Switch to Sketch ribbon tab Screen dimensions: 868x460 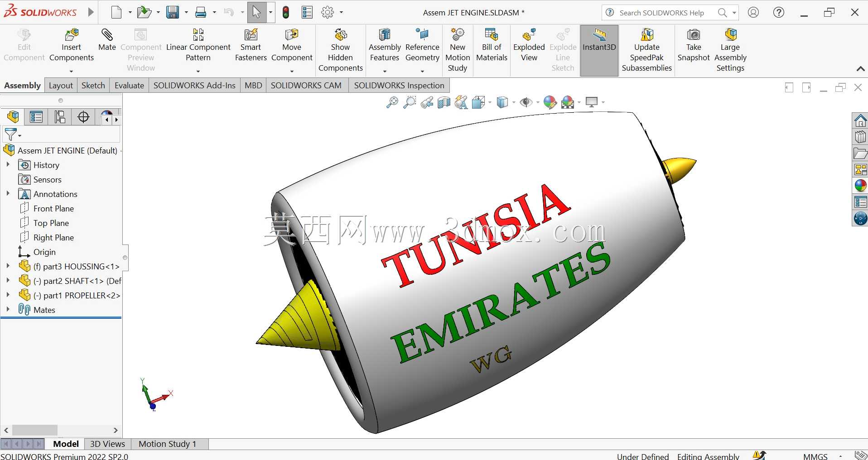93,86
